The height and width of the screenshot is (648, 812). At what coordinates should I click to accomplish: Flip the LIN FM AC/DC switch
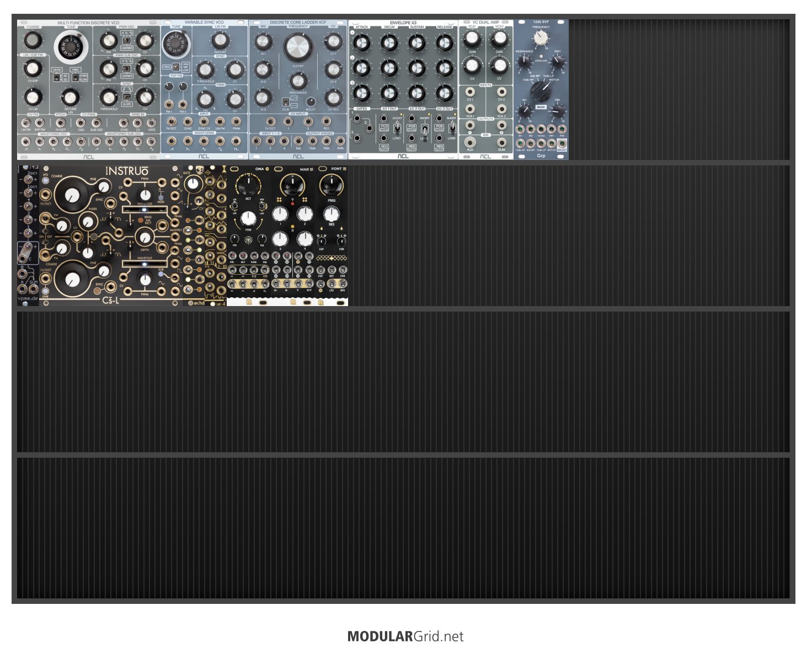click(x=57, y=77)
